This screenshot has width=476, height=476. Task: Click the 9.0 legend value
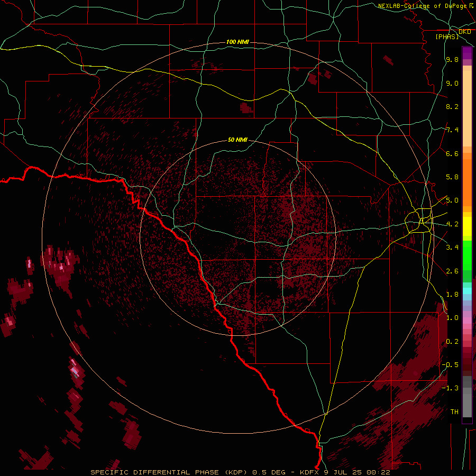coord(452,83)
